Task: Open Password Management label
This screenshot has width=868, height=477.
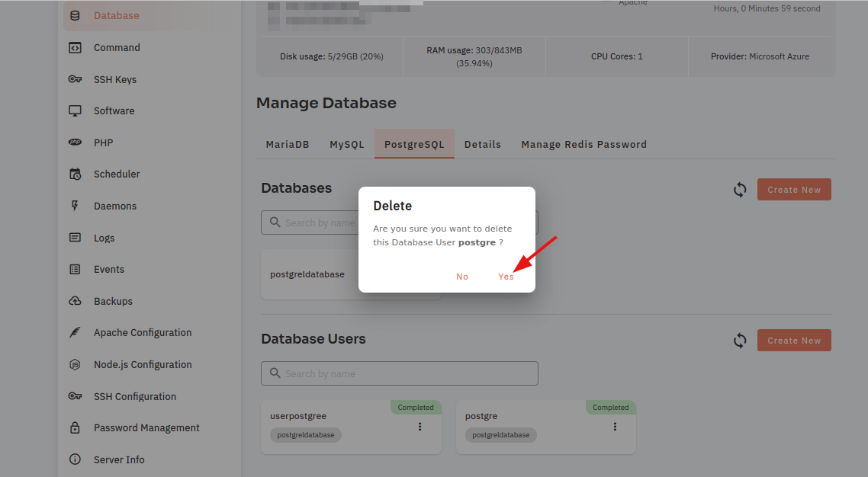Action: pyautogui.click(x=146, y=427)
